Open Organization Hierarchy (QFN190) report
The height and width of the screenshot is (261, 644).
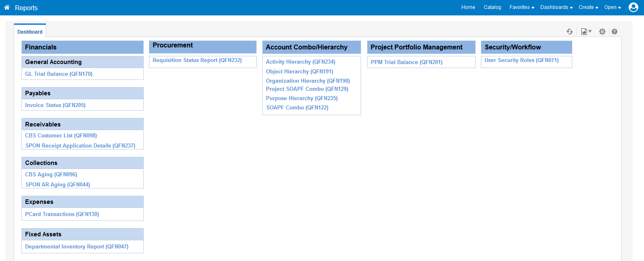[x=308, y=81]
